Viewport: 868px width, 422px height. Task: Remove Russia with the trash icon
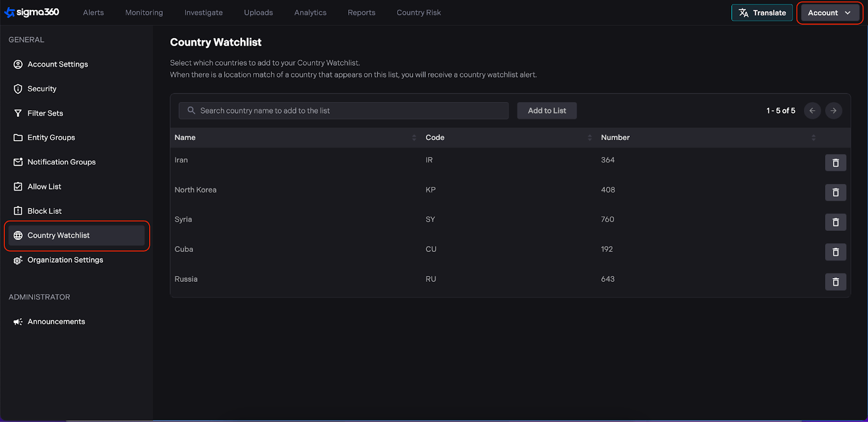[835, 282]
